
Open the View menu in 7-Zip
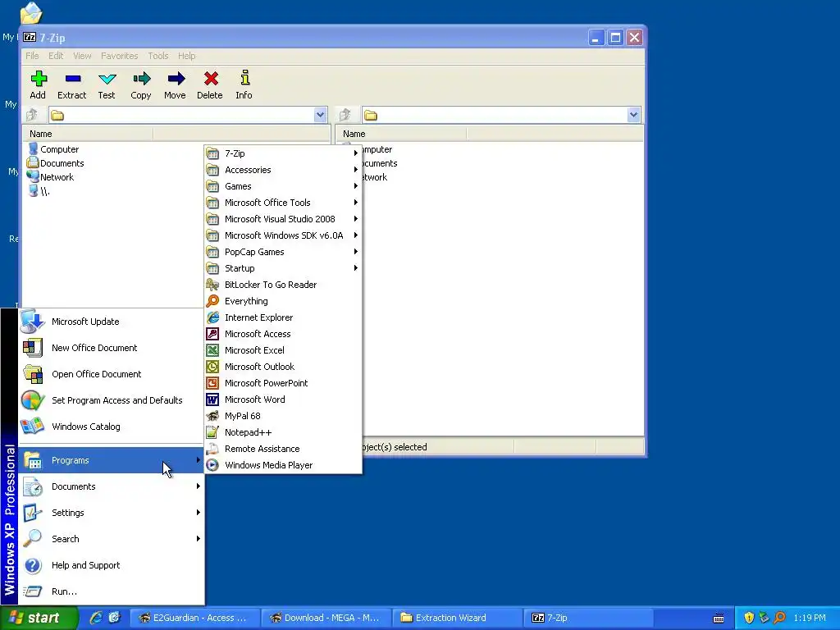click(x=82, y=56)
